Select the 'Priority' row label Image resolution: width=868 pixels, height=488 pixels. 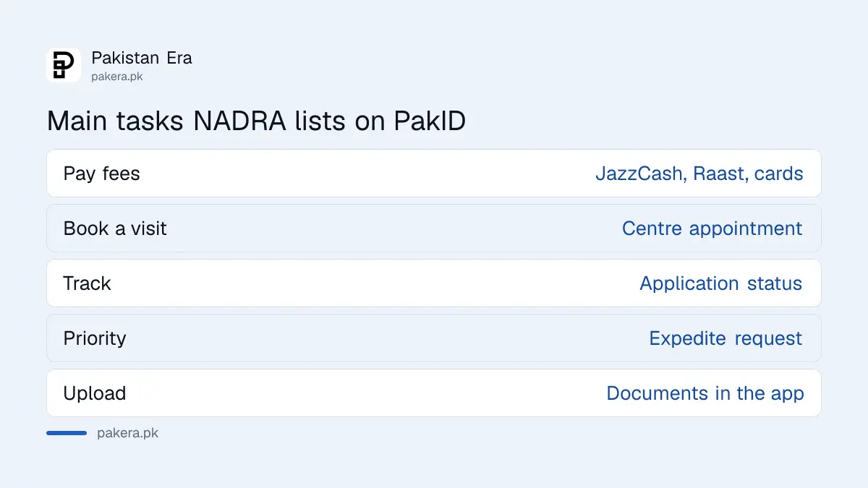tap(95, 338)
